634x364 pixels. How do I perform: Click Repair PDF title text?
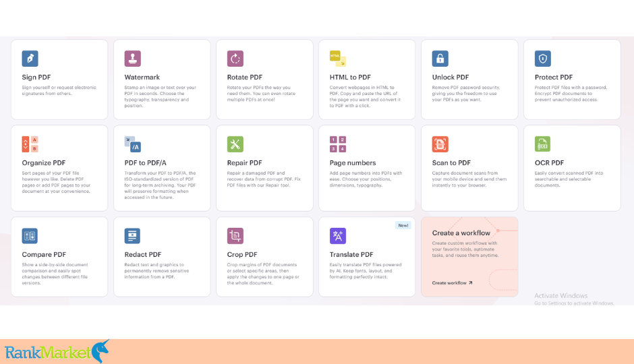tap(245, 163)
